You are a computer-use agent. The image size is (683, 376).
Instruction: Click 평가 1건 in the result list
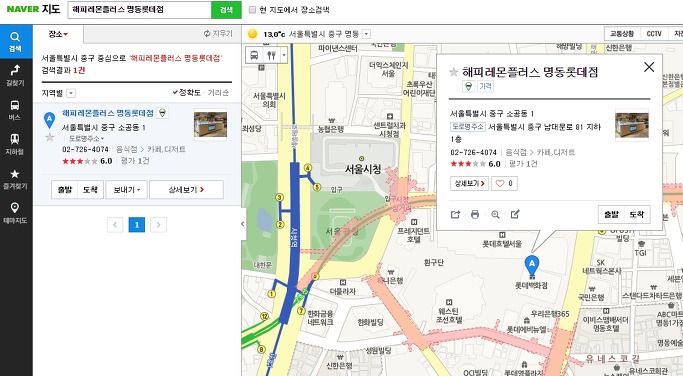[135, 161]
